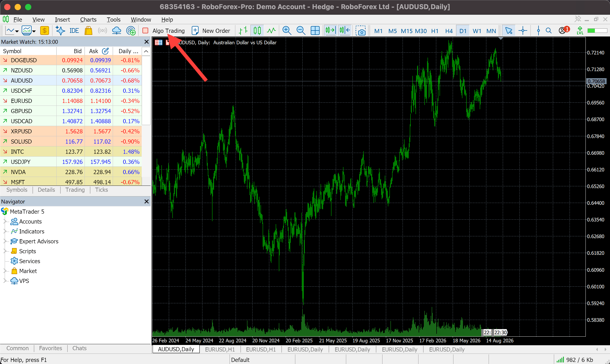Open the dollar-sign trading icon in toolbar

[45, 31]
